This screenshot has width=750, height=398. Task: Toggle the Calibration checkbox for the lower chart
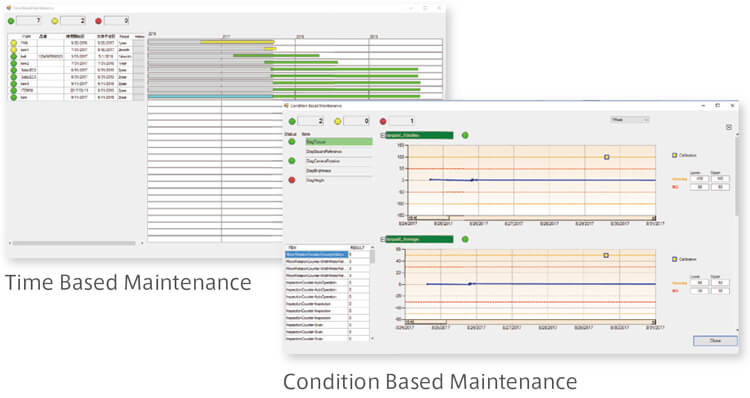pyautogui.click(x=675, y=259)
